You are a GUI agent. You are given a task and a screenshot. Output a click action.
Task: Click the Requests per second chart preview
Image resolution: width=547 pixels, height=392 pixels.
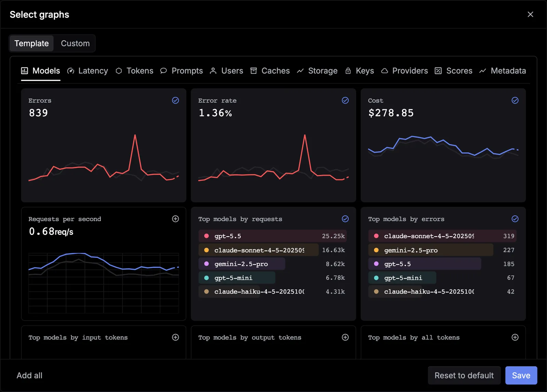tap(104, 283)
